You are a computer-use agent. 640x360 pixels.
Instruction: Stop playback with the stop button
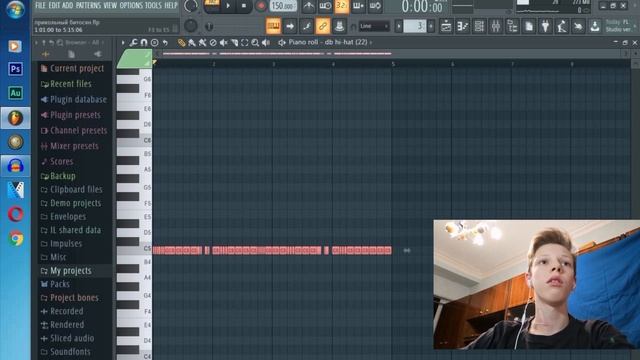(x=244, y=6)
